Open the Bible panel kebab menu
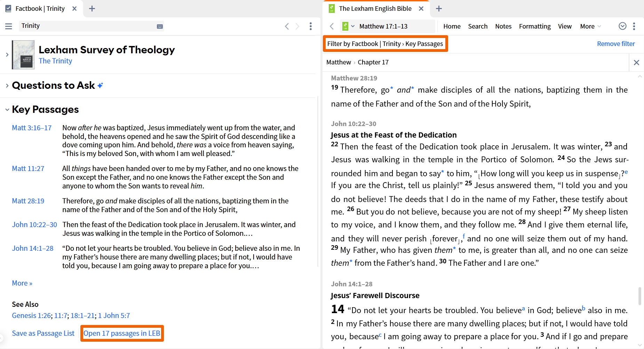This screenshot has height=349, width=644. (x=634, y=26)
